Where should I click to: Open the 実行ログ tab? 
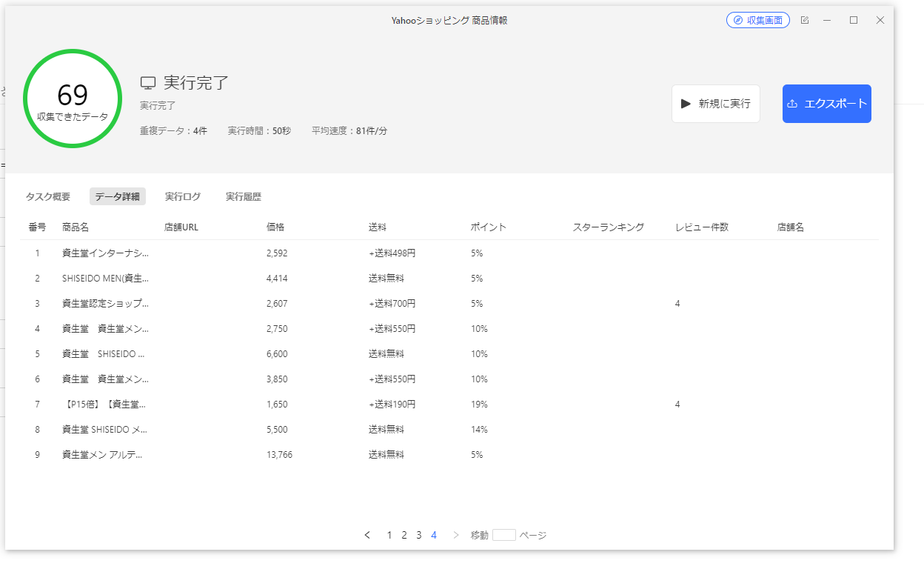pyautogui.click(x=182, y=196)
